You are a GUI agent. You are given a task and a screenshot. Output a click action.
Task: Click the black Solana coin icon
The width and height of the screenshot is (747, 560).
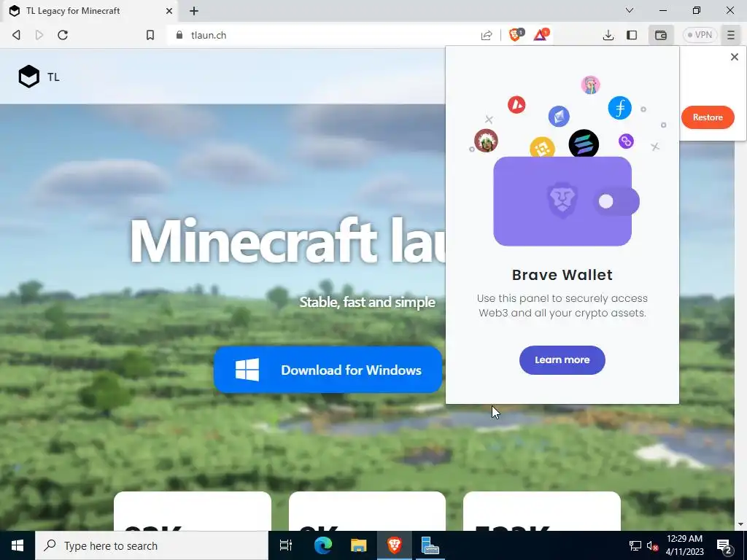pyautogui.click(x=584, y=144)
